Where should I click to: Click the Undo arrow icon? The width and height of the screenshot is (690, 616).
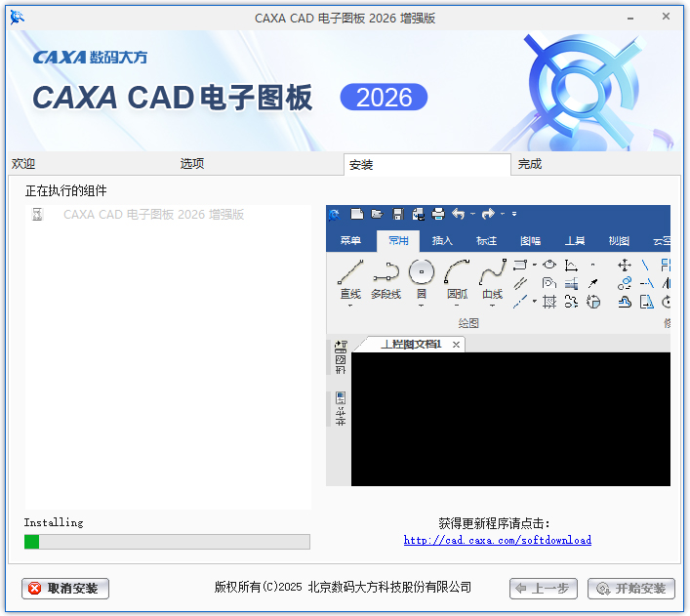pos(458,215)
